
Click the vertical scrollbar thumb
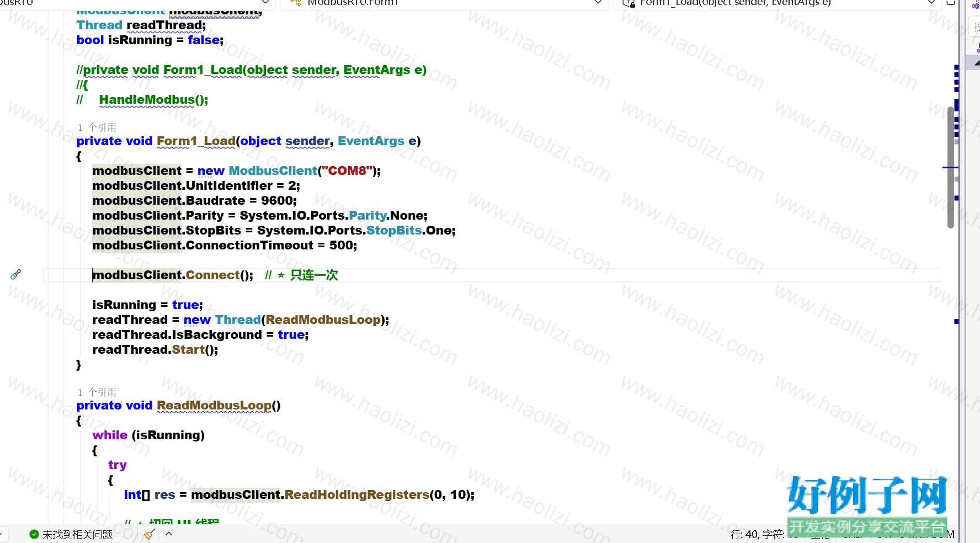pyautogui.click(x=951, y=167)
